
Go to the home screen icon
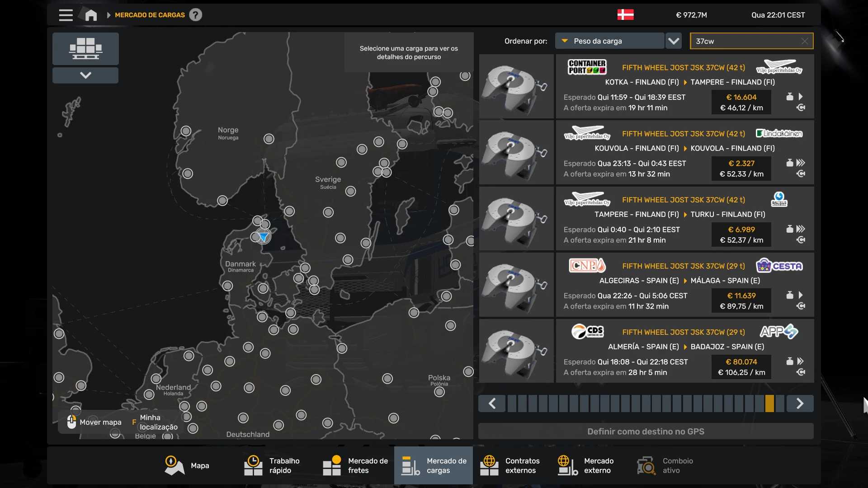[x=91, y=15]
